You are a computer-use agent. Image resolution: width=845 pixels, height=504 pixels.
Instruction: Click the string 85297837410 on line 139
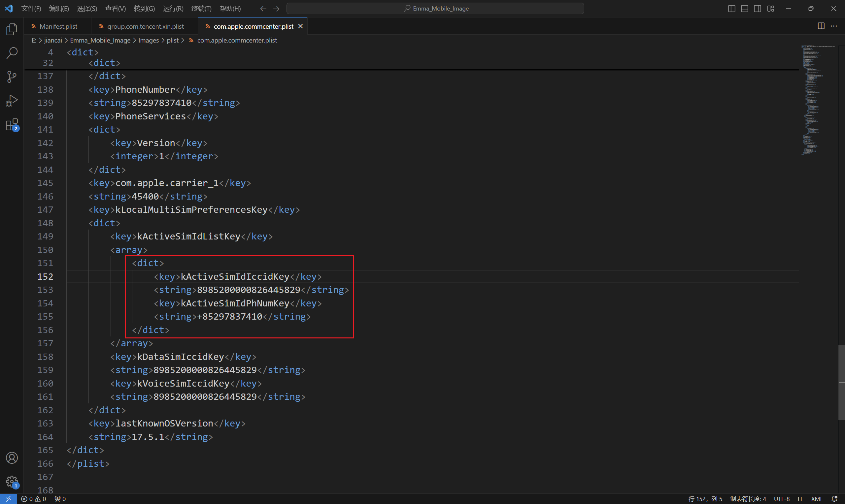click(x=161, y=103)
